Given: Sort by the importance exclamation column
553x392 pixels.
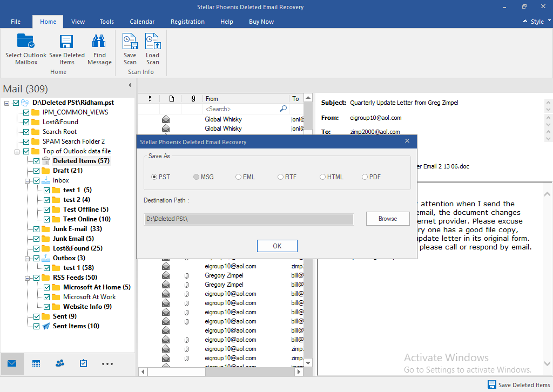Looking at the screenshot, I should pos(150,99).
